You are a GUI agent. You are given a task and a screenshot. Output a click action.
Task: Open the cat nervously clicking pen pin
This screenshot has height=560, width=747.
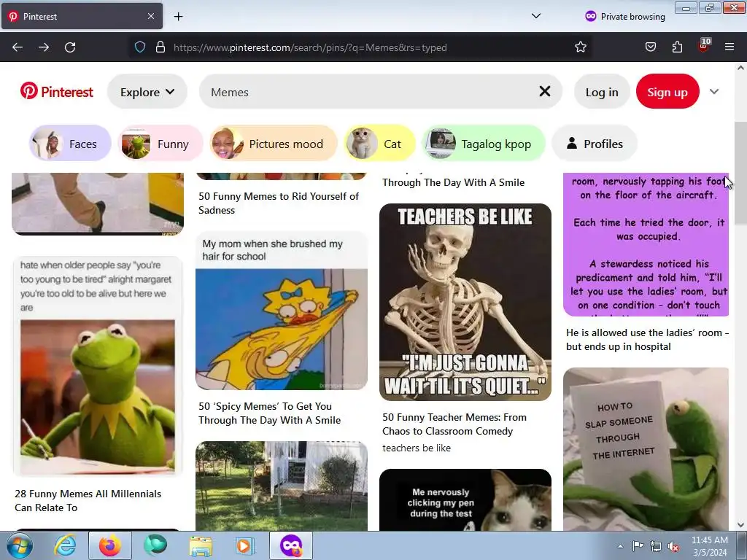coord(465,499)
